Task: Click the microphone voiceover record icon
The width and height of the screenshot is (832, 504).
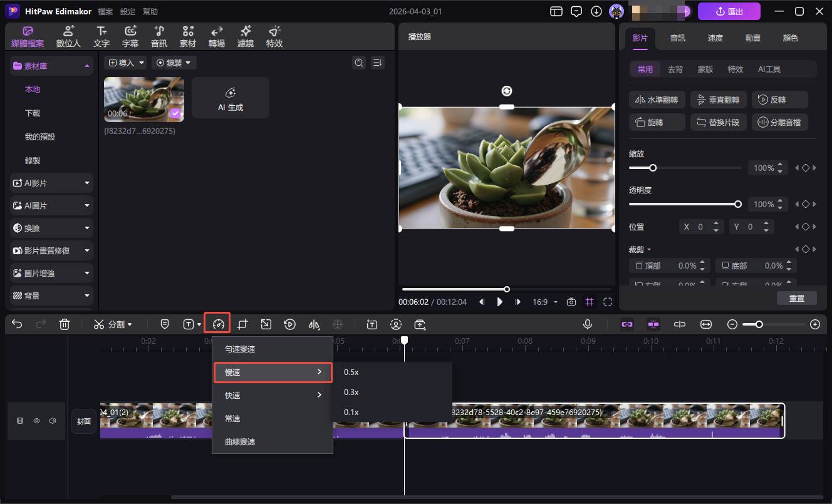Action: pyautogui.click(x=588, y=324)
